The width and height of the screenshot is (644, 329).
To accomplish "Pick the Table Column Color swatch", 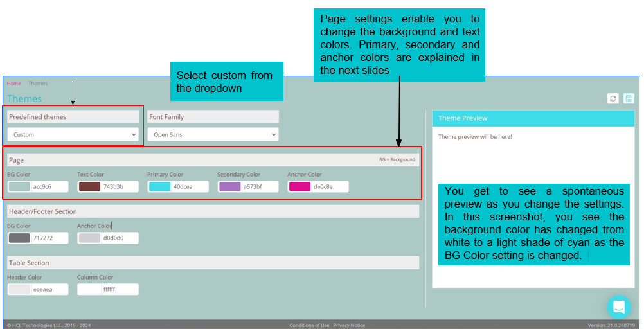I will click(x=89, y=289).
